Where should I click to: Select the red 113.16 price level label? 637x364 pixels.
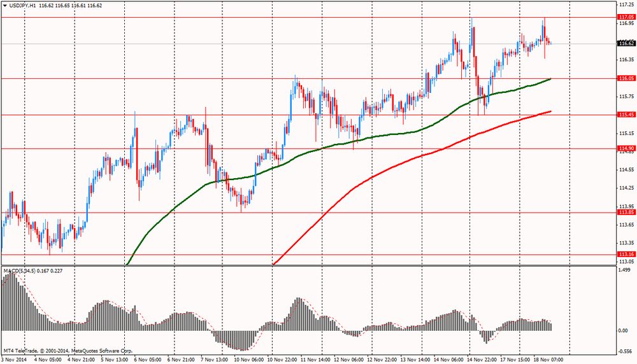(x=626, y=255)
